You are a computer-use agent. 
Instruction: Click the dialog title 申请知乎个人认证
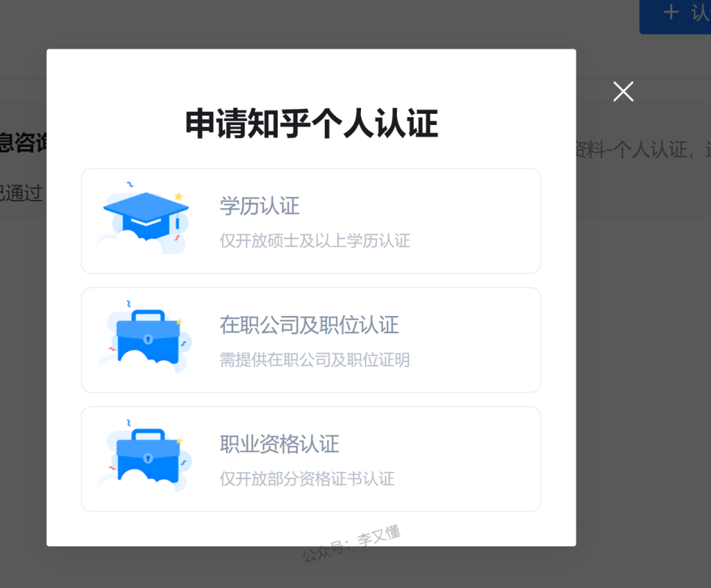pos(312,124)
